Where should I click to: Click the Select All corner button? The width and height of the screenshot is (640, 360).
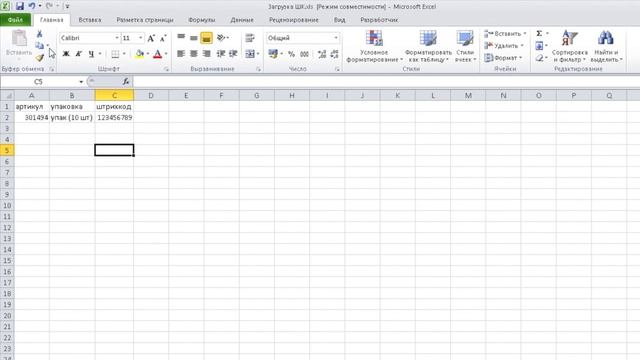tap(7, 96)
